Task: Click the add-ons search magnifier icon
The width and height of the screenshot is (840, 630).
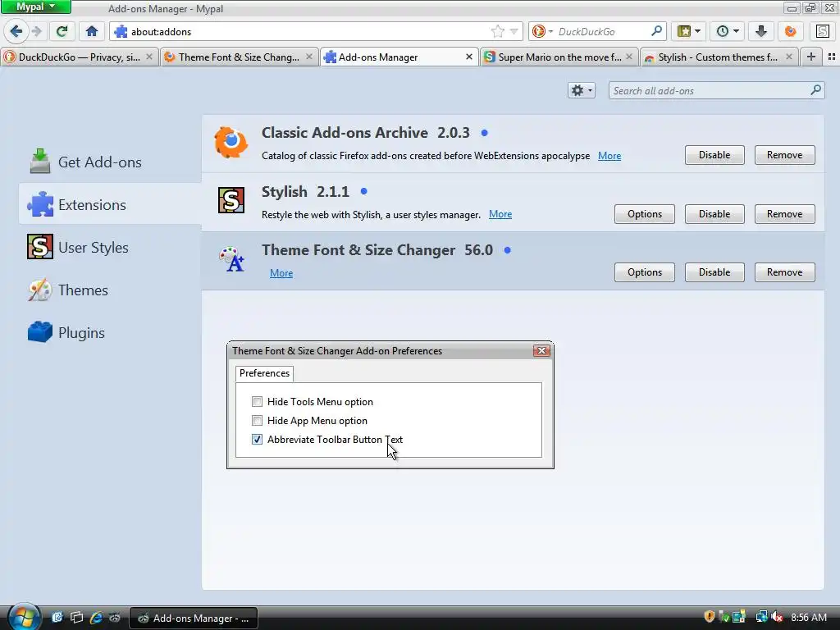Action: point(815,90)
